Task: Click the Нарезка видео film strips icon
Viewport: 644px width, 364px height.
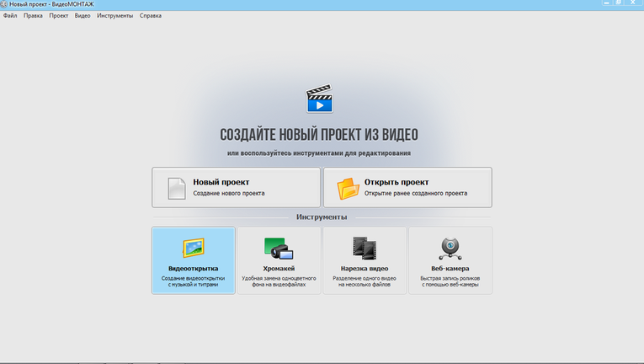Action: 365,248
